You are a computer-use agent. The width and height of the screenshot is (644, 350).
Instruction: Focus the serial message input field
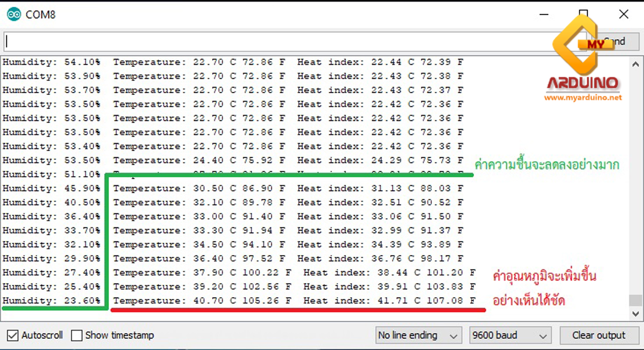[275, 42]
